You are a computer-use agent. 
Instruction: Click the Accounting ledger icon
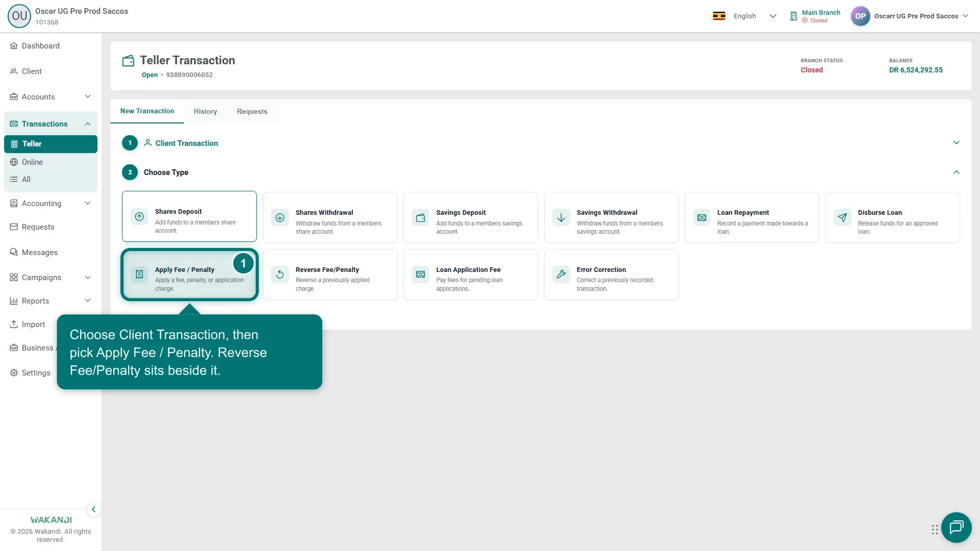(14, 204)
